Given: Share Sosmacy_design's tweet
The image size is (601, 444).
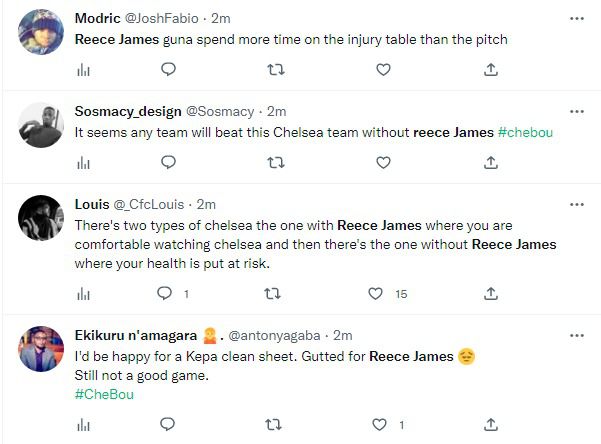Looking at the screenshot, I should (491, 161).
